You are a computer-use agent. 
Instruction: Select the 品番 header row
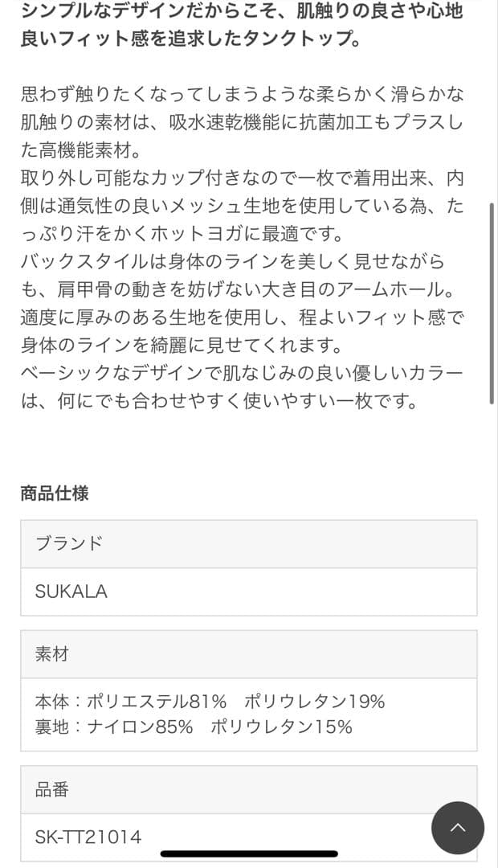point(249,789)
